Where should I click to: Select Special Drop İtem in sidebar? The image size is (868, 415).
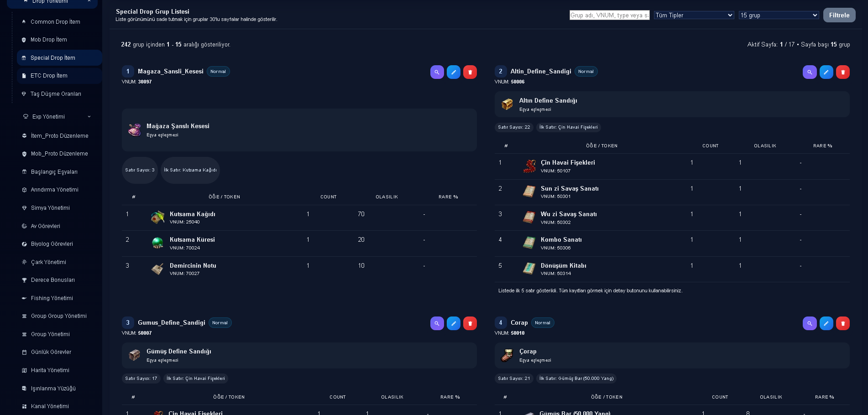[x=59, y=58]
